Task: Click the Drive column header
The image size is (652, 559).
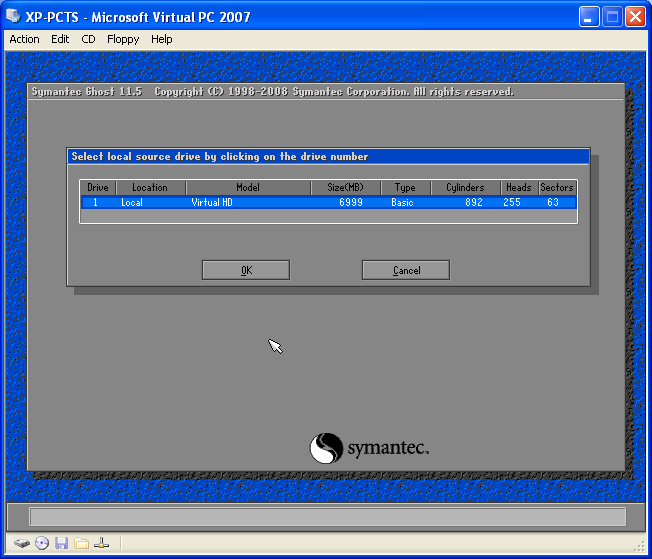Action: [x=98, y=188]
